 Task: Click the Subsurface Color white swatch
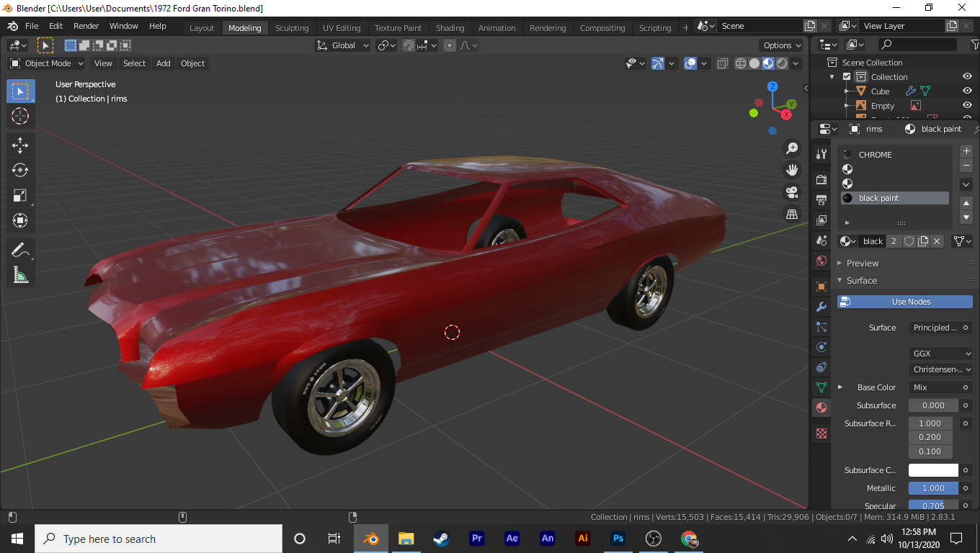(x=933, y=470)
